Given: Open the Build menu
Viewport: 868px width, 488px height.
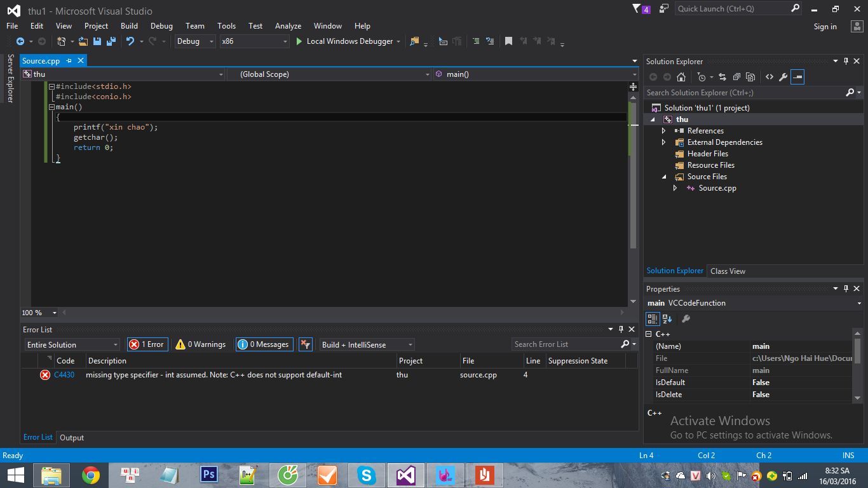Looking at the screenshot, I should click(129, 26).
